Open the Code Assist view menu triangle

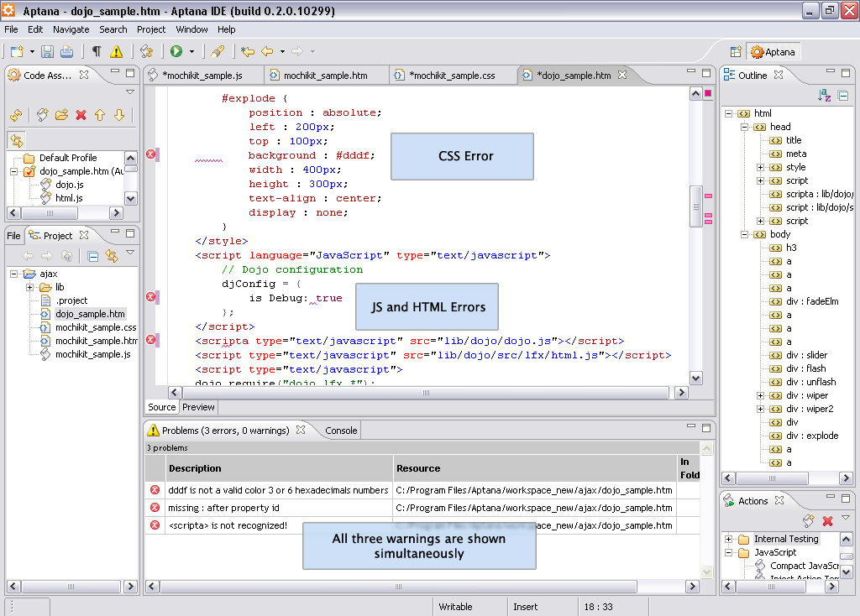130,92
